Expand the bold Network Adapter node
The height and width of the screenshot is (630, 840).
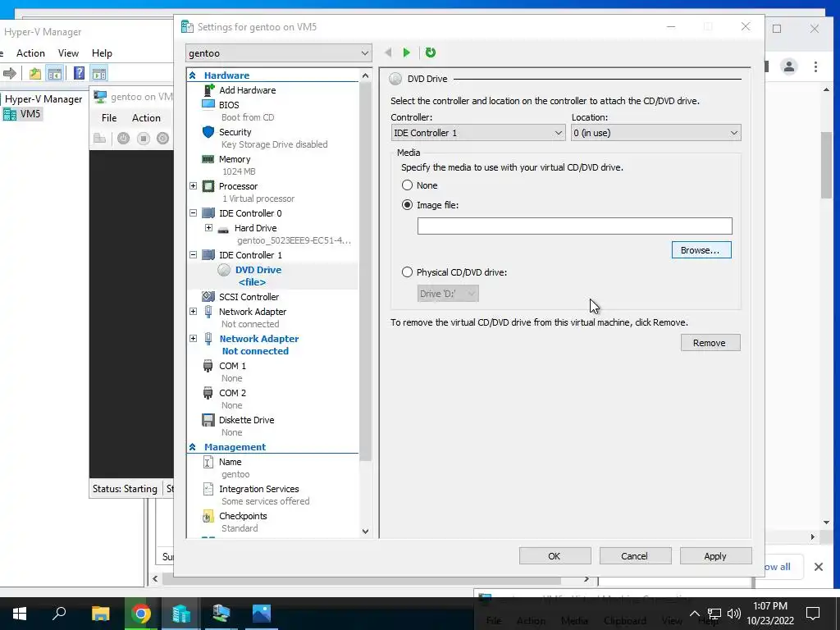pyautogui.click(x=194, y=338)
